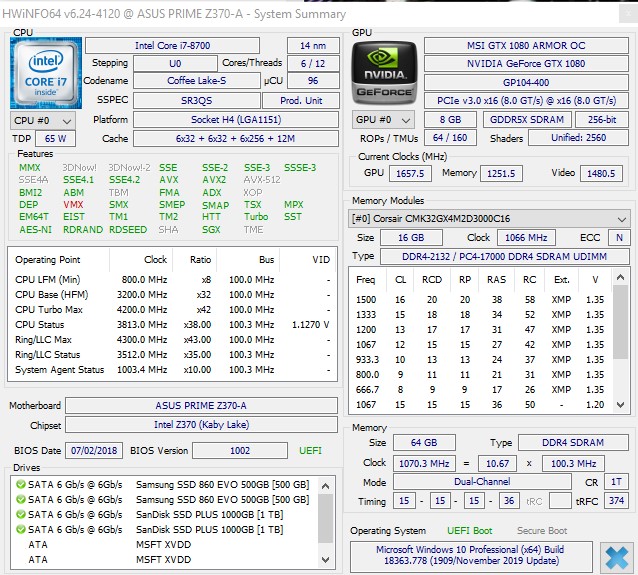Click the Unified: 2560 shaders field
Screen dimensions: 638x575
pyautogui.click(x=579, y=138)
